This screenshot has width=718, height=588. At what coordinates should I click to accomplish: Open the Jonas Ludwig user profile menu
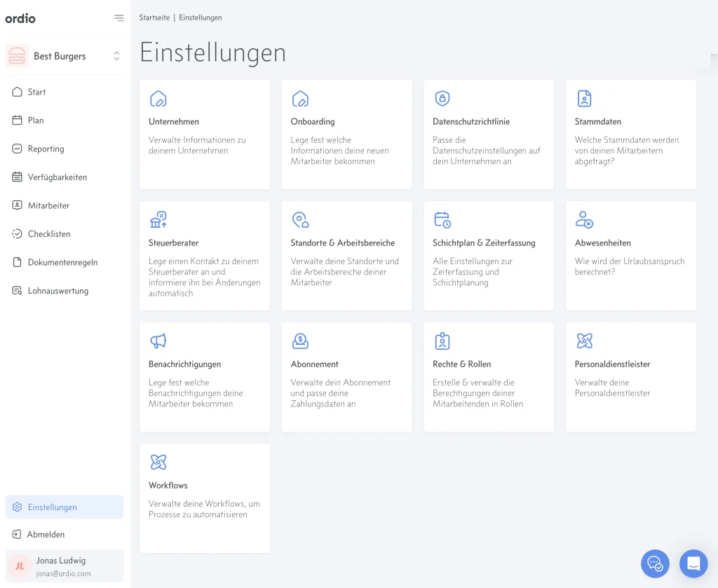[65, 566]
